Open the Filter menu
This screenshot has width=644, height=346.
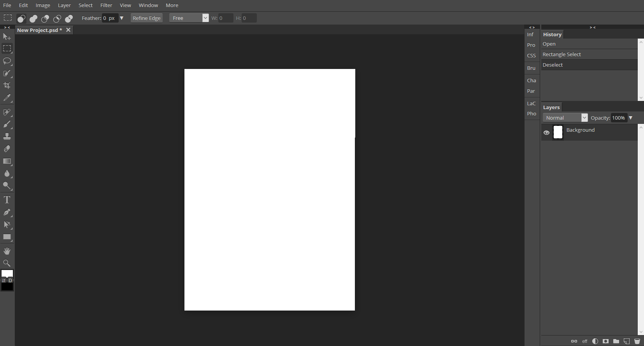tap(106, 5)
